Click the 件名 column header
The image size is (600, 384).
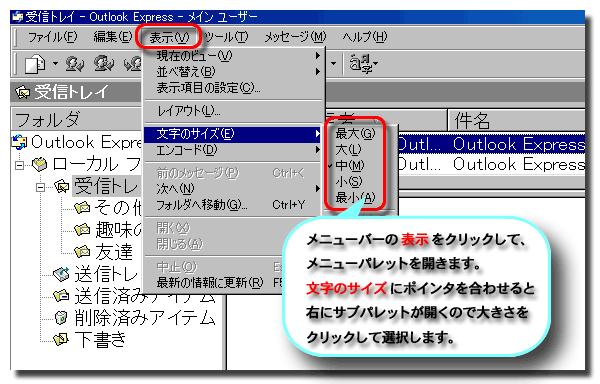click(516, 120)
